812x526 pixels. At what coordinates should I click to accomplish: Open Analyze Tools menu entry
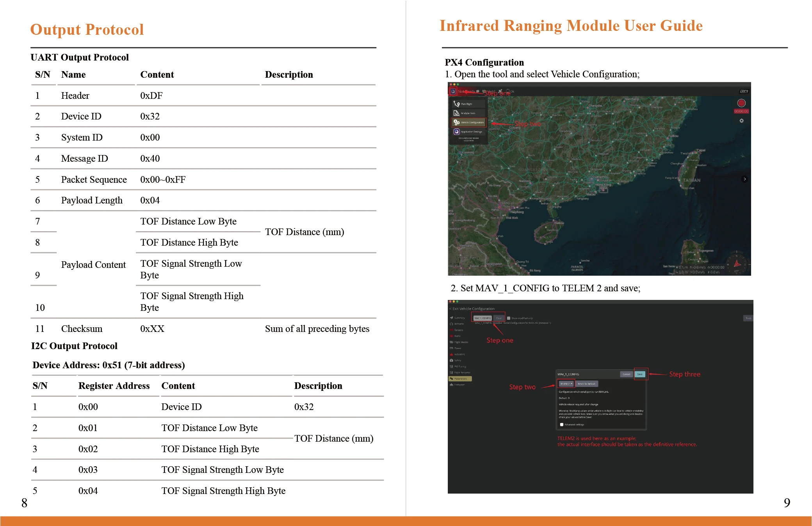point(468,113)
